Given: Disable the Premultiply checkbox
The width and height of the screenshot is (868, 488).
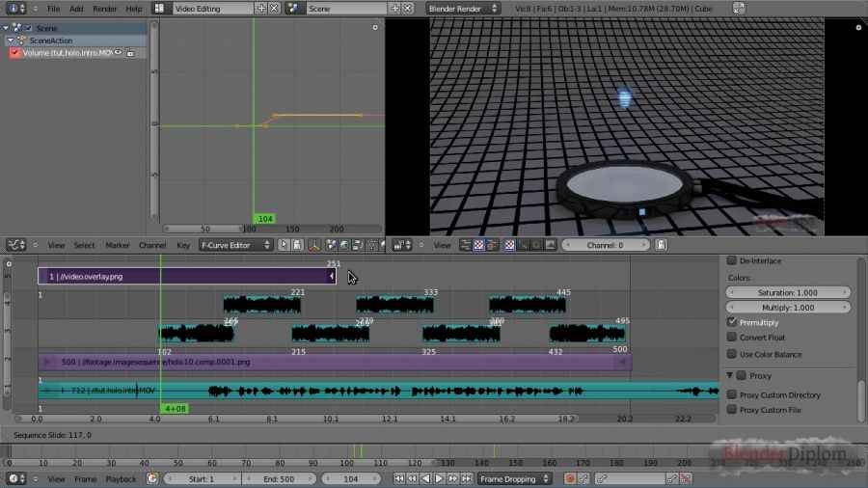Looking at the screenshot, I should coord(733,322).
